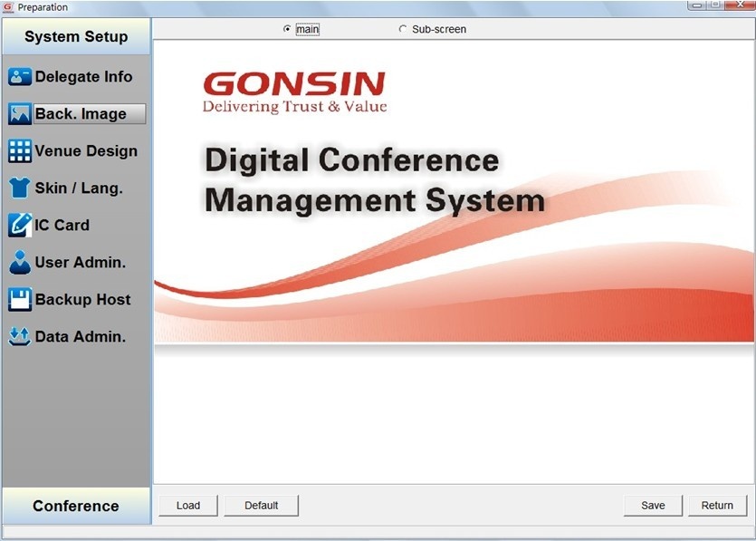The height and width of the screenshot is (541, 756).
Task: Select the Sub-screen radio button
Action: click(403, 29)
